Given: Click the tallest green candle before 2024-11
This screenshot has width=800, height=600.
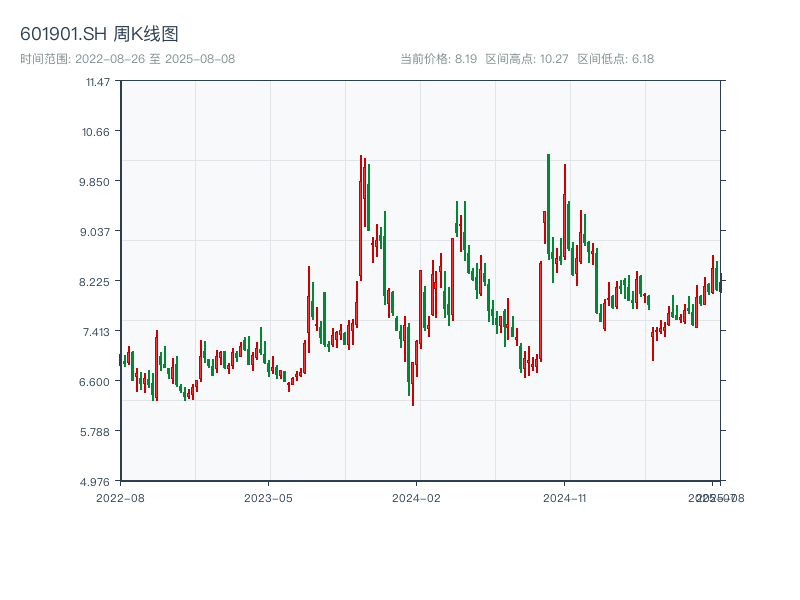Looking at the screenshot, I should click(x=549, y=205).
